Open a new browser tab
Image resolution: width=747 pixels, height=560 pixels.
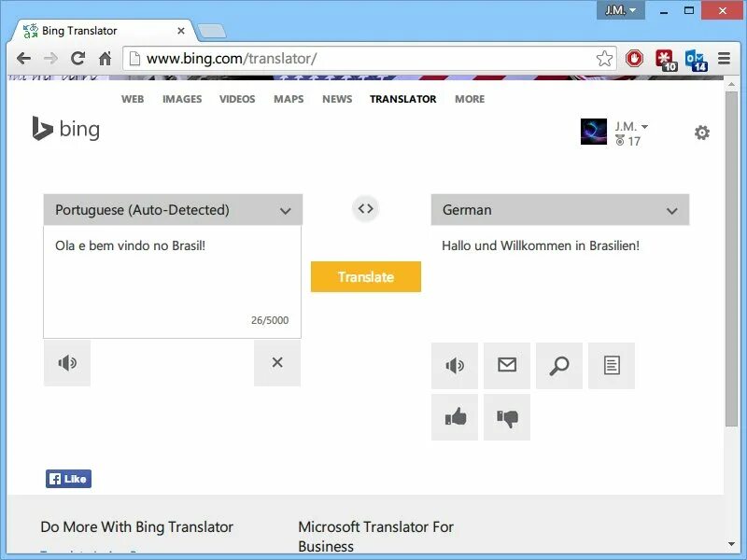[x=212, y=31]
